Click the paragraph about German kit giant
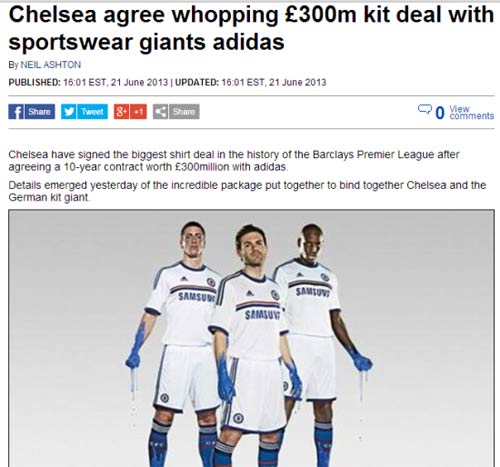The width and height of the screenshot is (500, 467). (247, 191)
